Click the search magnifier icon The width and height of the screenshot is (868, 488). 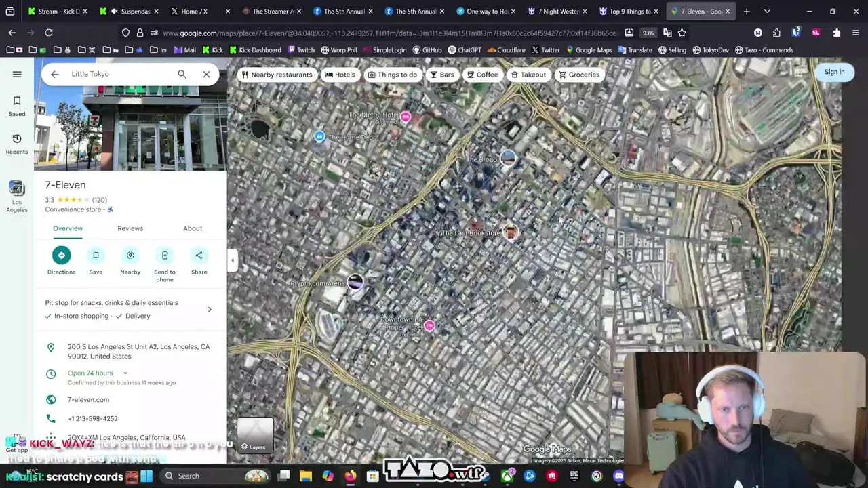click(182, 74)
